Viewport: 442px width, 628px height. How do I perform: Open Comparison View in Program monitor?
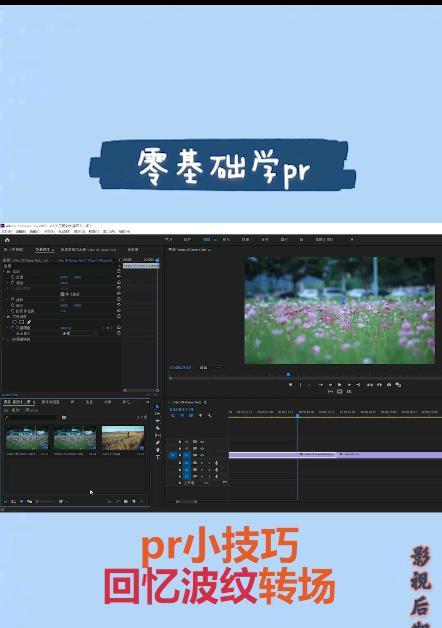point(398,385)
